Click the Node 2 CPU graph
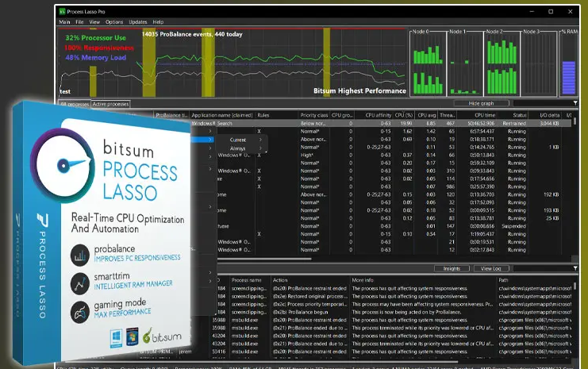The height and width of the screenshot is (369, 588). tap(502, 63)
